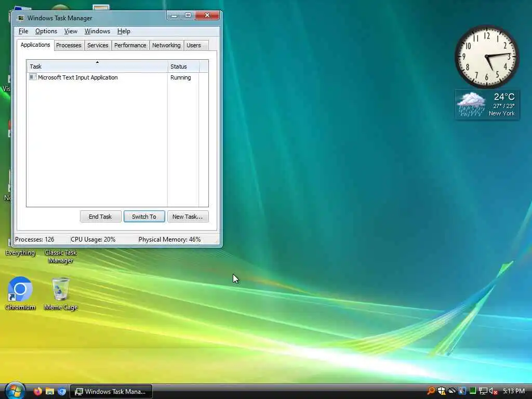Switch to the Performance tab
The height and width of the screenshot is (399, 532).
(130, 45)
